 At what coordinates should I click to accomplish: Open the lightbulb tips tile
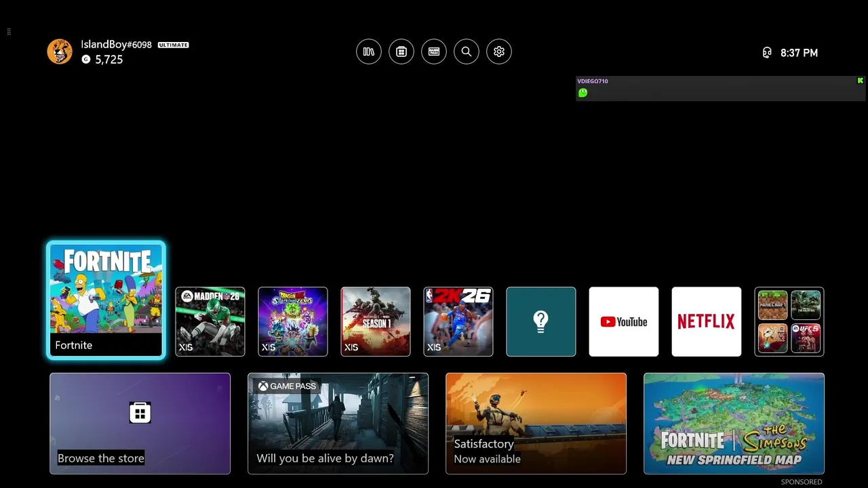(541, 322)
